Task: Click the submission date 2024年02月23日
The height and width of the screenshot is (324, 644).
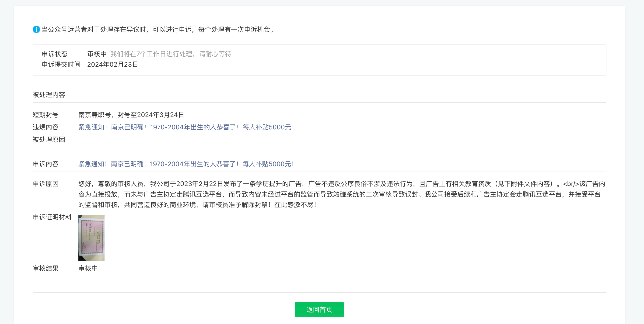Action: click(112, 64)
